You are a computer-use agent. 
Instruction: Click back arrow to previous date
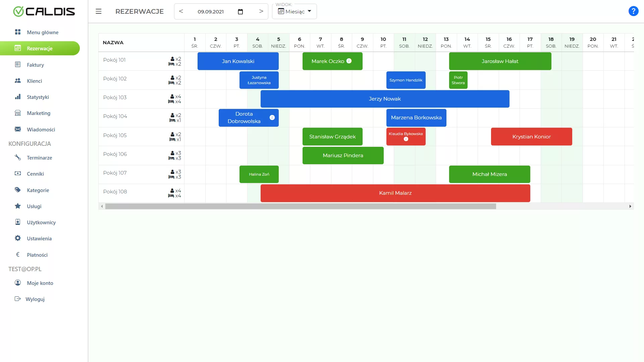point(180,11)
